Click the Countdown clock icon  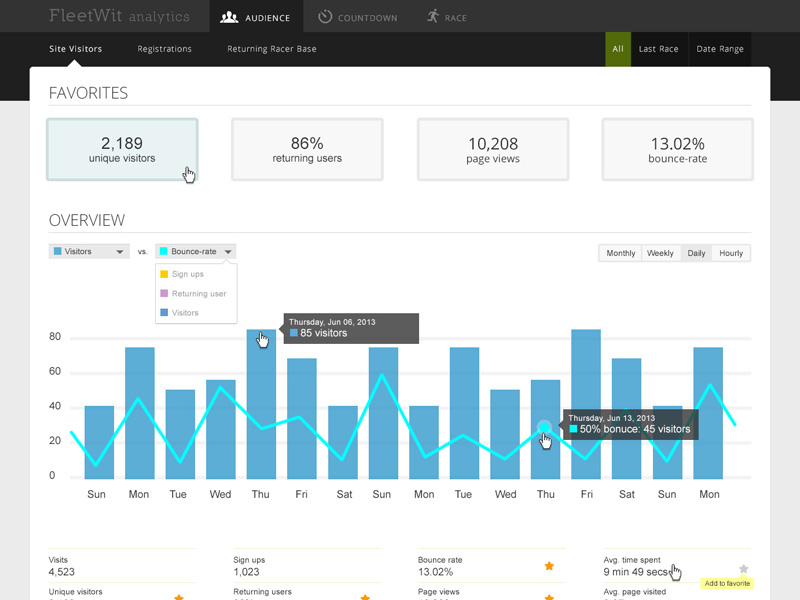point(325,17)
